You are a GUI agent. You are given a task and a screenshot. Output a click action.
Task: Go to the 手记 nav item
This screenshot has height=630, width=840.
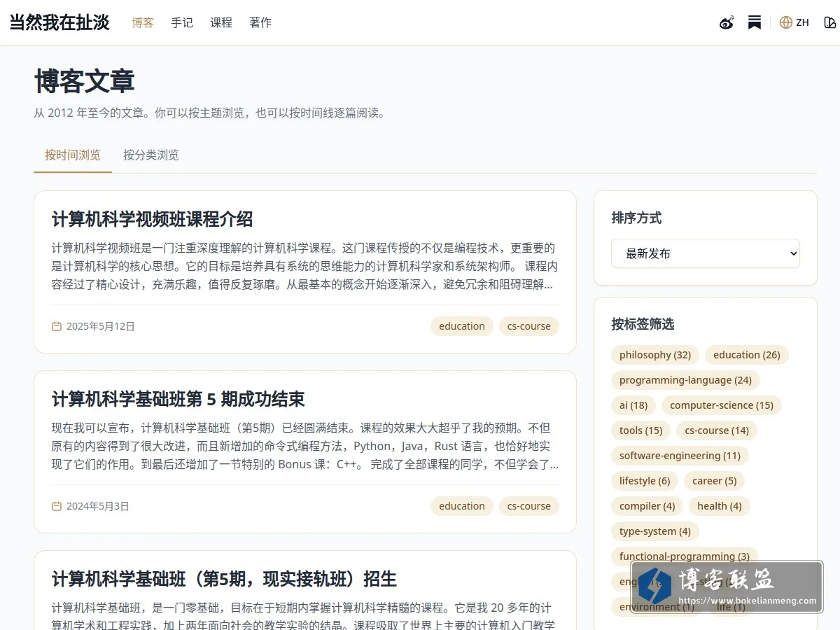[x=182, y=22]
